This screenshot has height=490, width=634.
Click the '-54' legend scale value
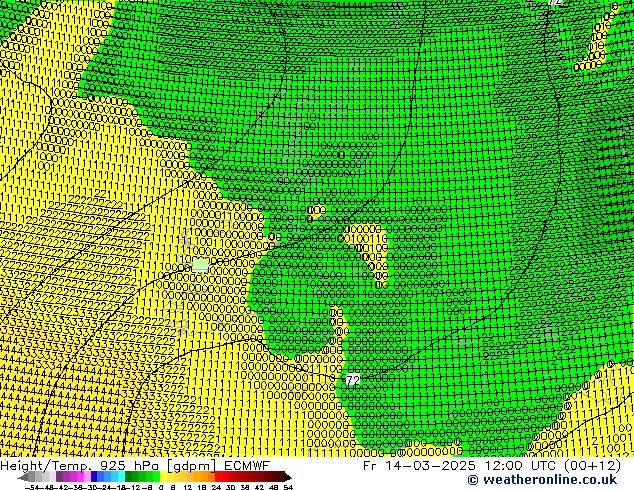pos(32,488)
